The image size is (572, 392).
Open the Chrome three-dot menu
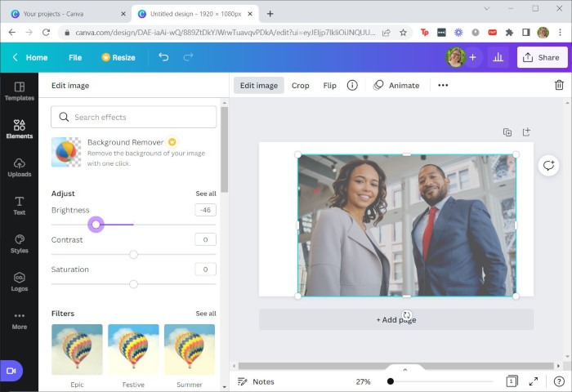[561, 33]
